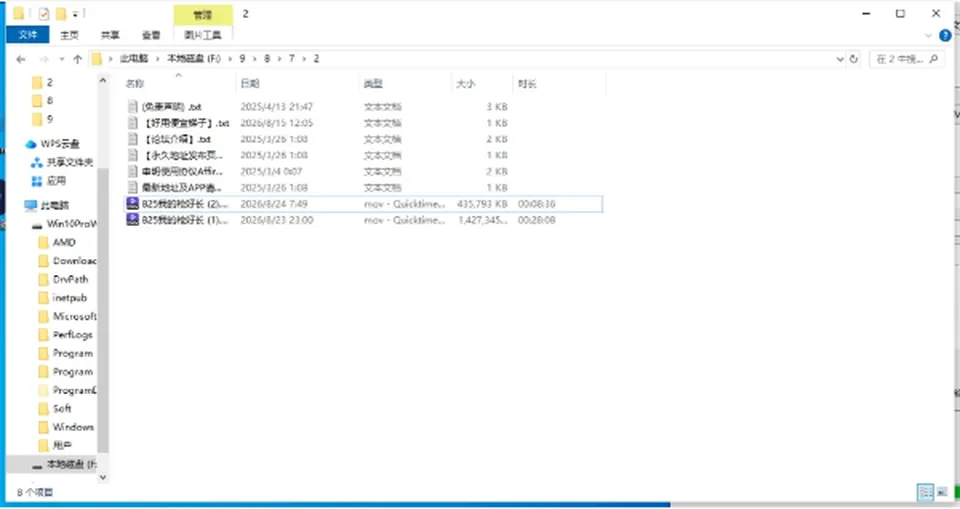Click 此电脑 in the address breadcrumb

tap(133, 59)
